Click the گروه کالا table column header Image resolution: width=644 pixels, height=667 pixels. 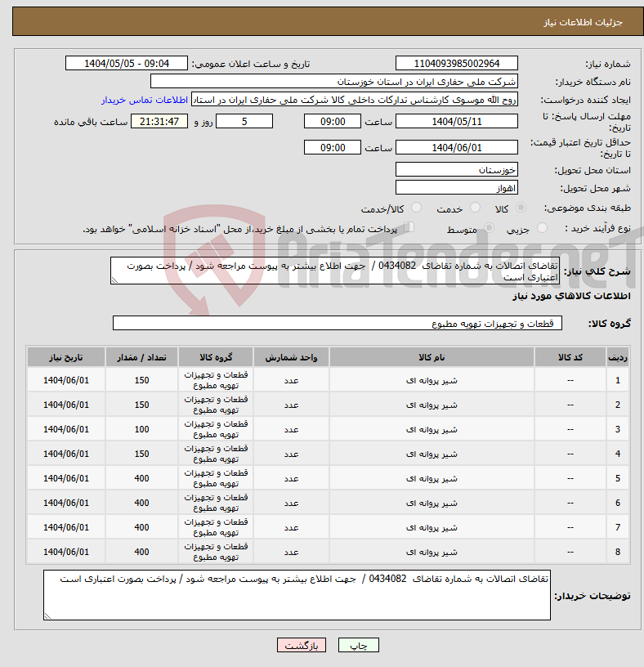tap(216, 357)
